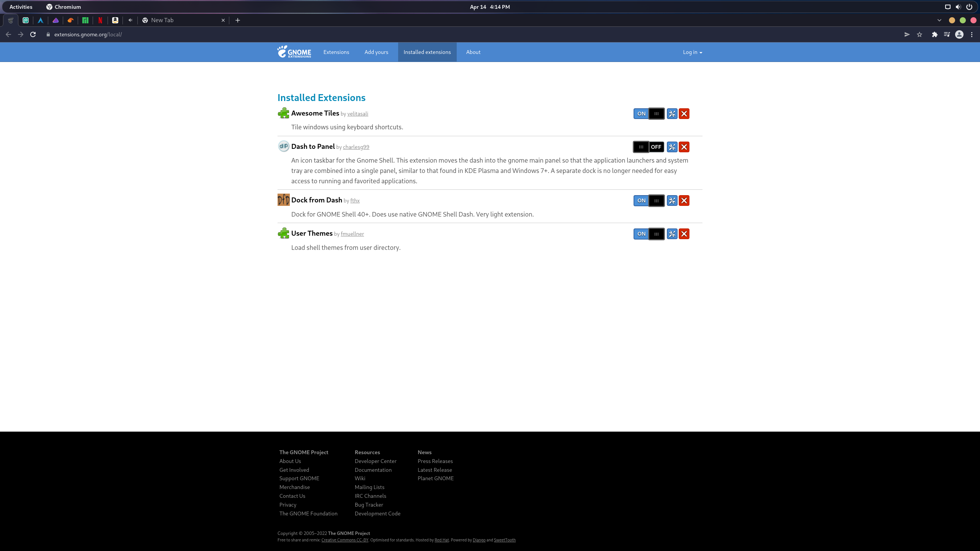980x551 pixels.
Task: Toggle the User Themes extension switch
Action: point(649,234)
